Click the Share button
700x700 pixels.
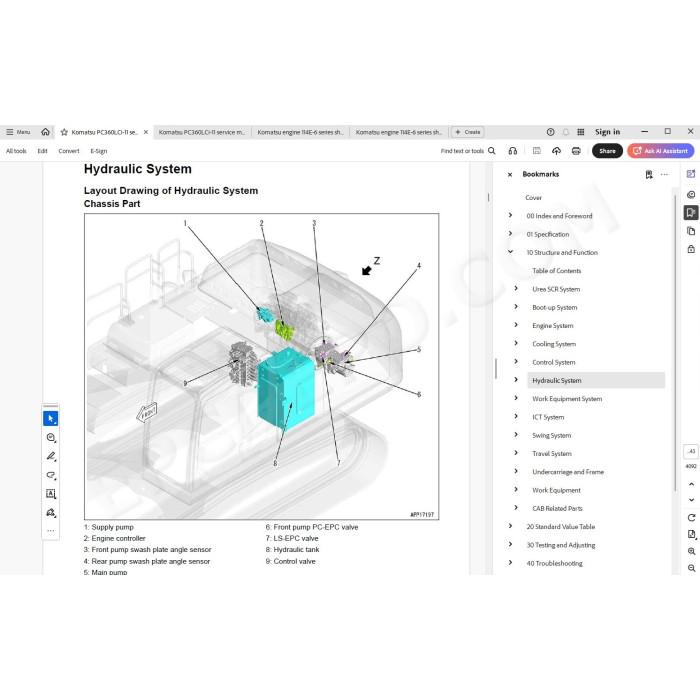(x=607, y=151)
